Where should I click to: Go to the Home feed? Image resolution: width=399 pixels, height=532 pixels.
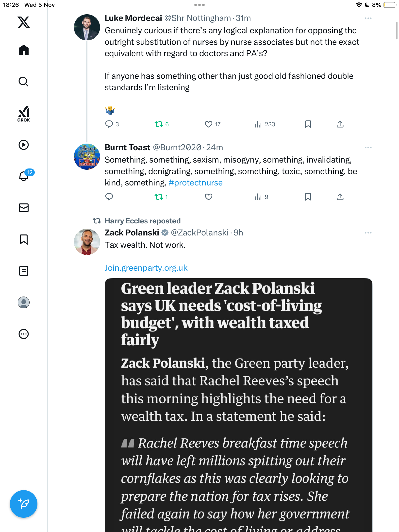tap(24, 50)
